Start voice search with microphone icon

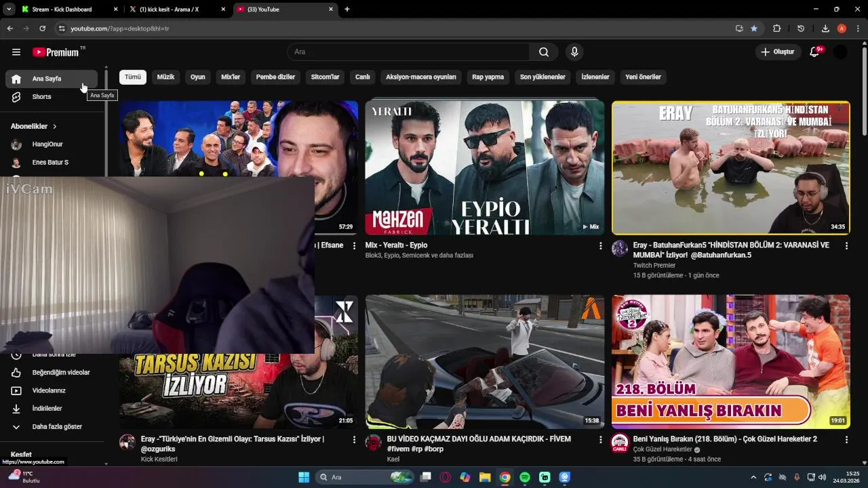pyautogui.click(x=574, y=52)
